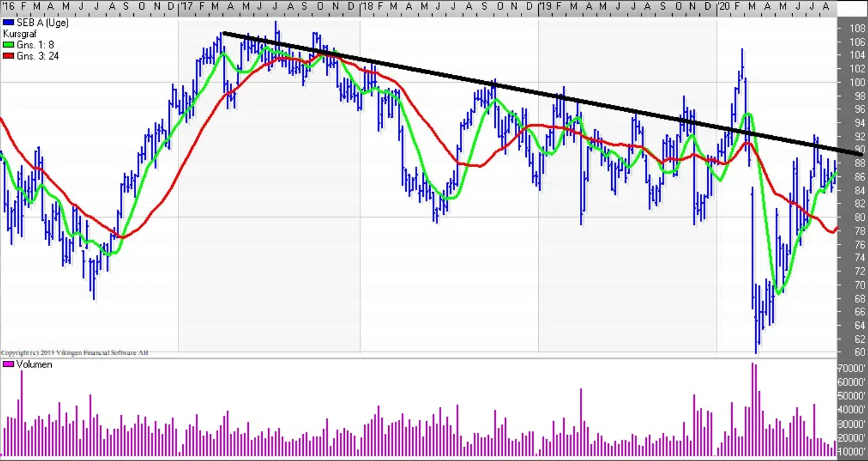Click the magenta Volumen legend swatch
This screenshot has height=461, width=868.
[8, 364]
